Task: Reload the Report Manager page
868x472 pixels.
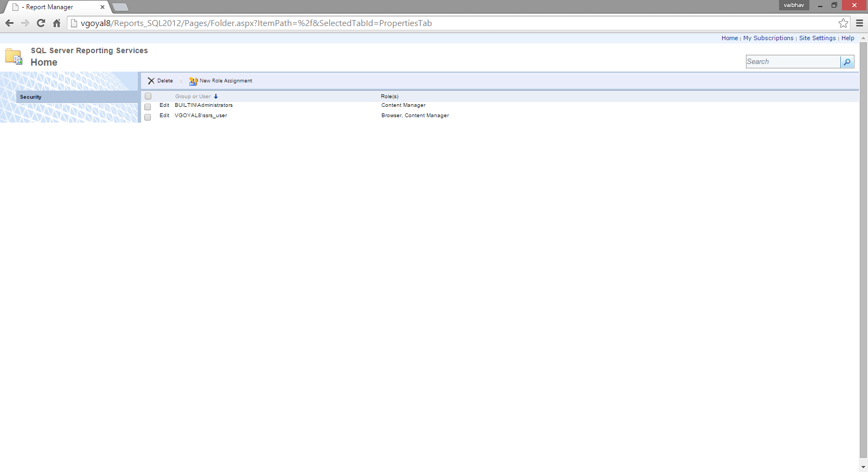Action: pyautogui.click(x=41, y=23)
